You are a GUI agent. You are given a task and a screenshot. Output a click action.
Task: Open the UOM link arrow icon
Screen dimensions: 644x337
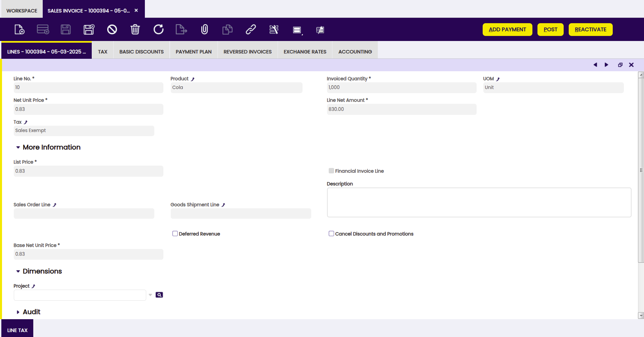click(498, 79)
